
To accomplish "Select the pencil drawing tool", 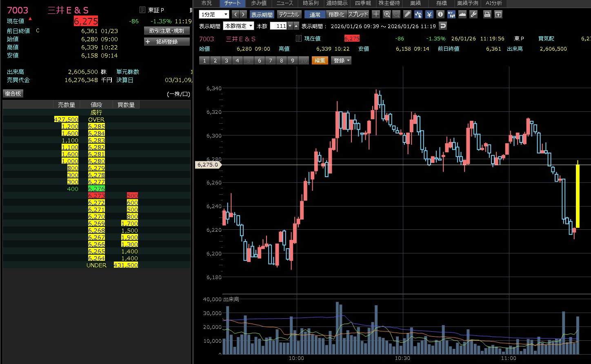I will tap(407, 14).
